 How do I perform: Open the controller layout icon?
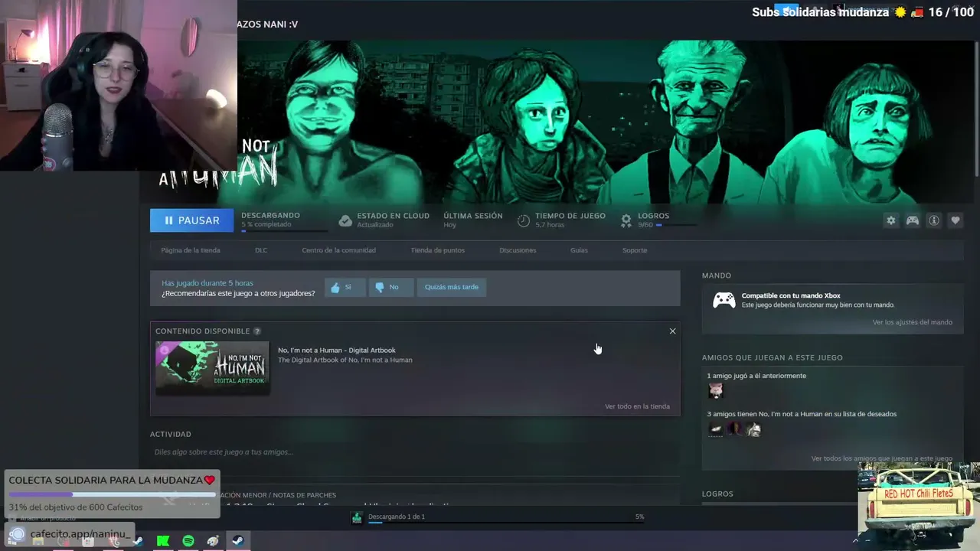913,220
